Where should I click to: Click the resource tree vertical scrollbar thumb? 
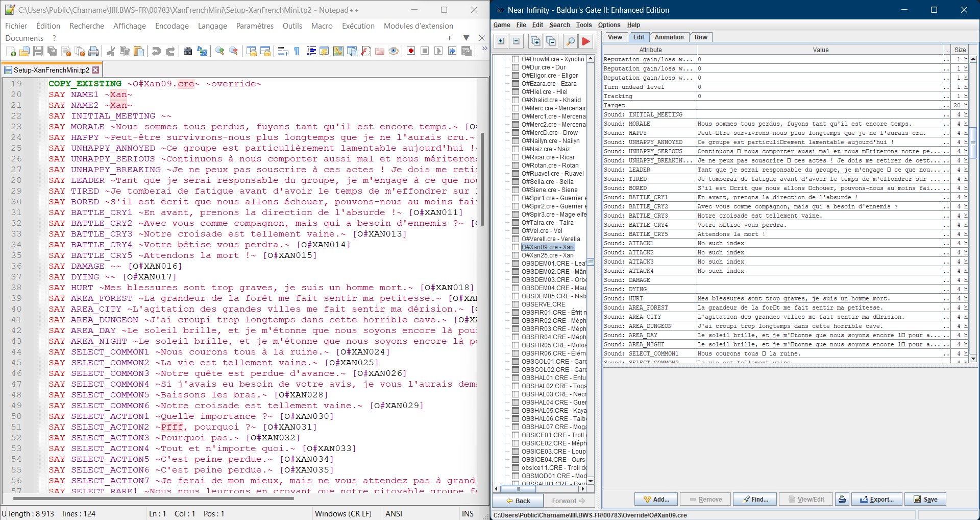point(591,262)
